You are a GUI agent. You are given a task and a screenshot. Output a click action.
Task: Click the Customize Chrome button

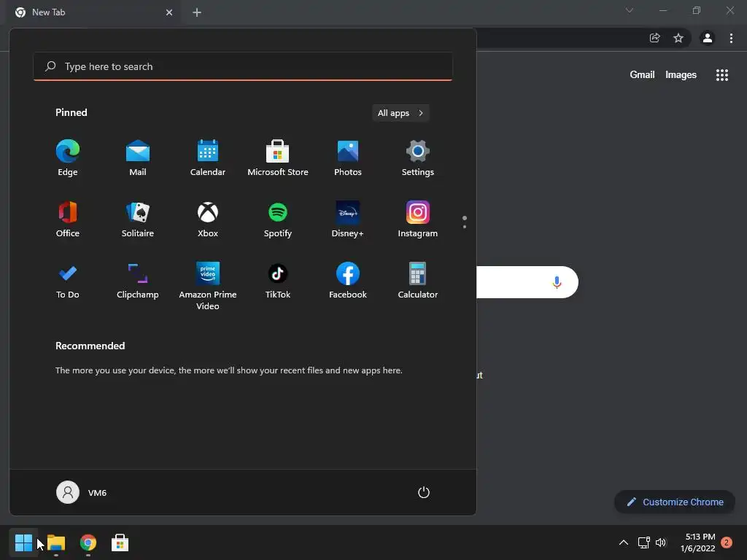(675, 502)
